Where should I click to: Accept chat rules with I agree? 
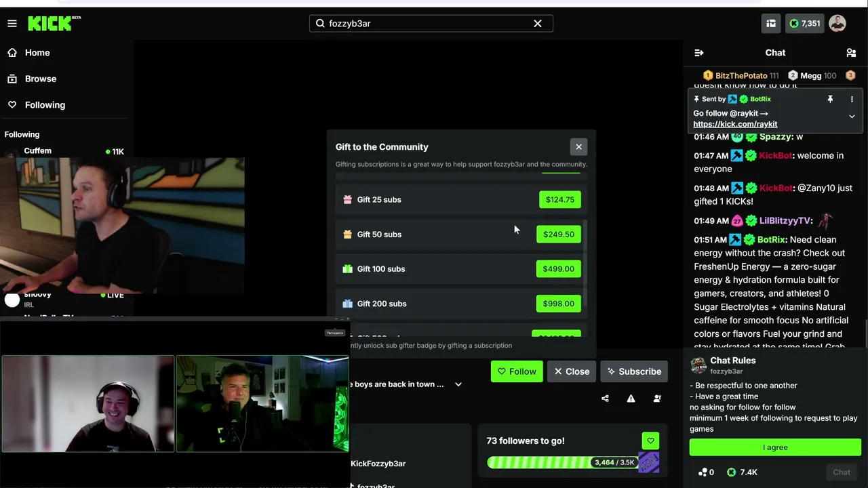click(x=775, y=447)
